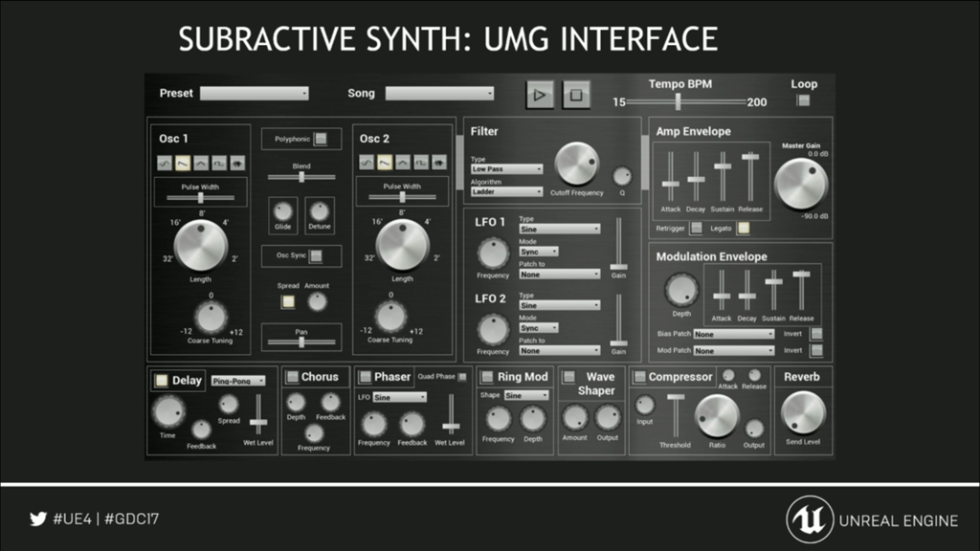The image size is (980, 551).
Task: Select the square waveform for Osc 1
Action: pos(219,163)
